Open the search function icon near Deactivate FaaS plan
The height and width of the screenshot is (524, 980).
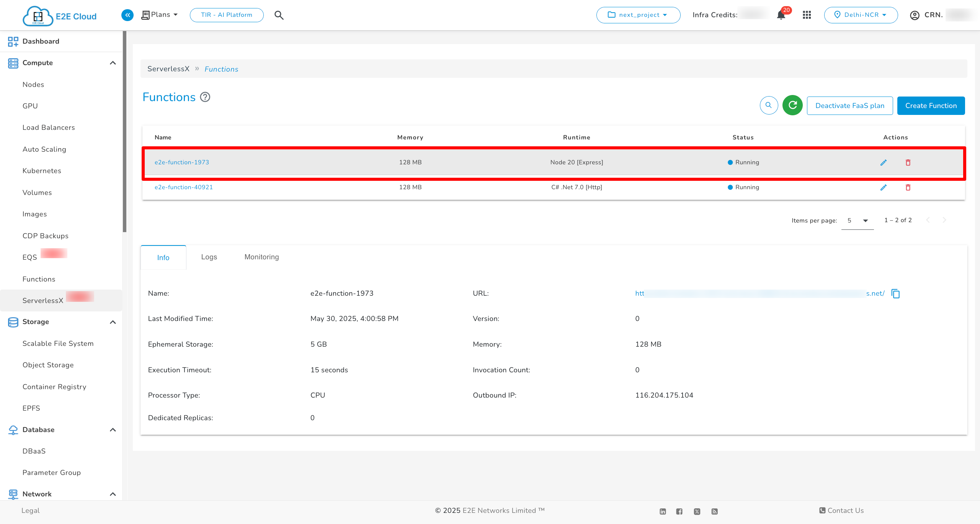point(769,105)
